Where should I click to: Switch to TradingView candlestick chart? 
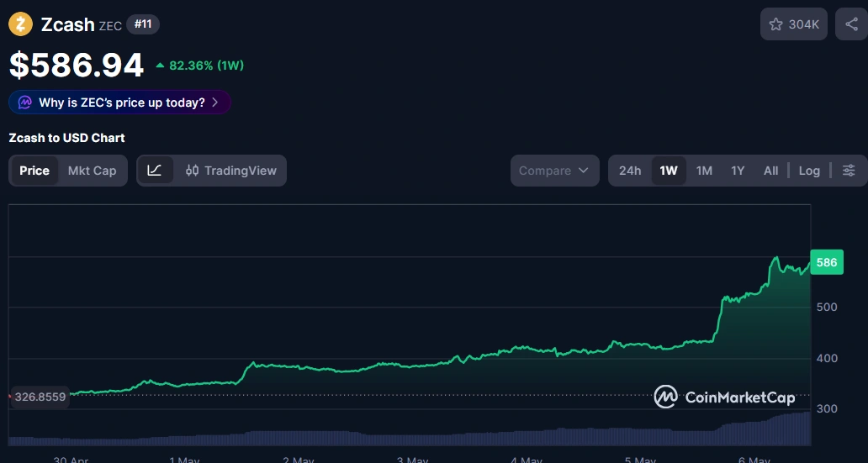[230, 171]
